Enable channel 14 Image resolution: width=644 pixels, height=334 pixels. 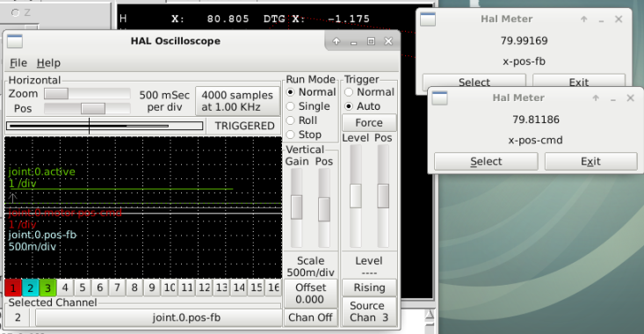239,287
